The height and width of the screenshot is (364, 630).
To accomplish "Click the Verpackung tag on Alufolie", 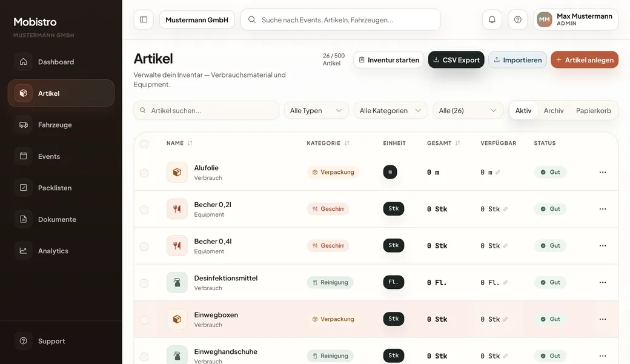I will 333,173.
